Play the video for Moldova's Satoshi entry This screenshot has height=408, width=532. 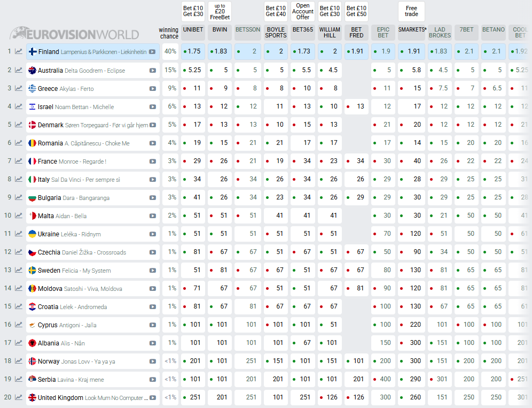(153, 289)
